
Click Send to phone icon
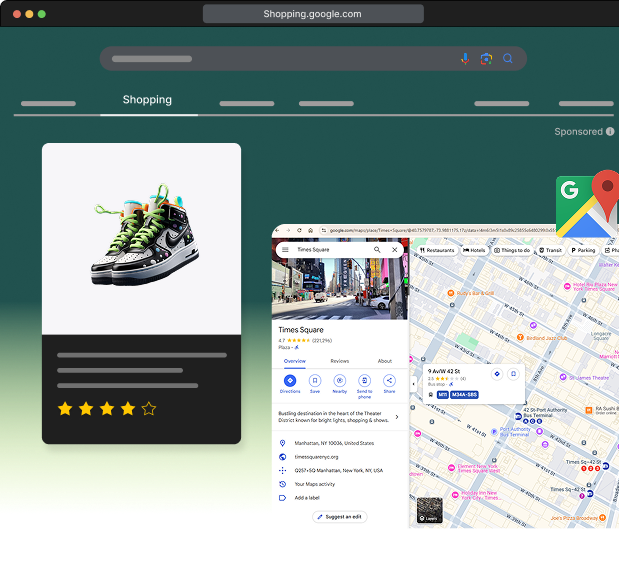tap(364, 381)
